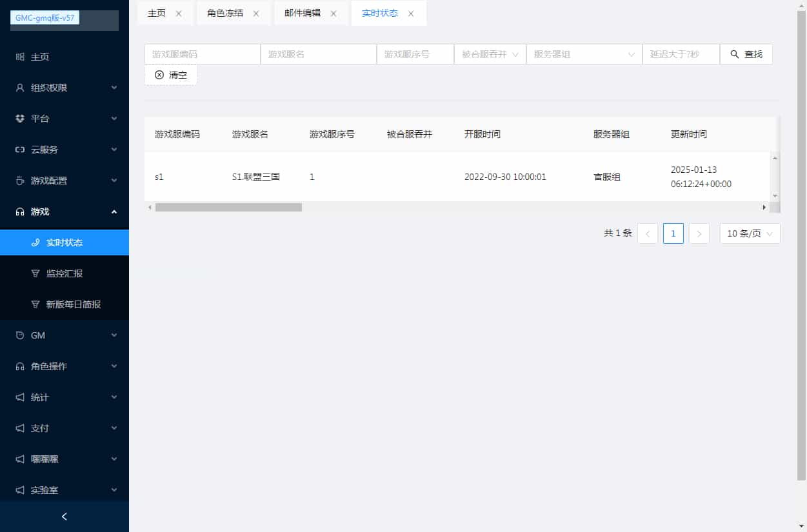This screenshot has width=807, height=532.
Task: Close the 主页 tab
Action: [x=179, y=14]
